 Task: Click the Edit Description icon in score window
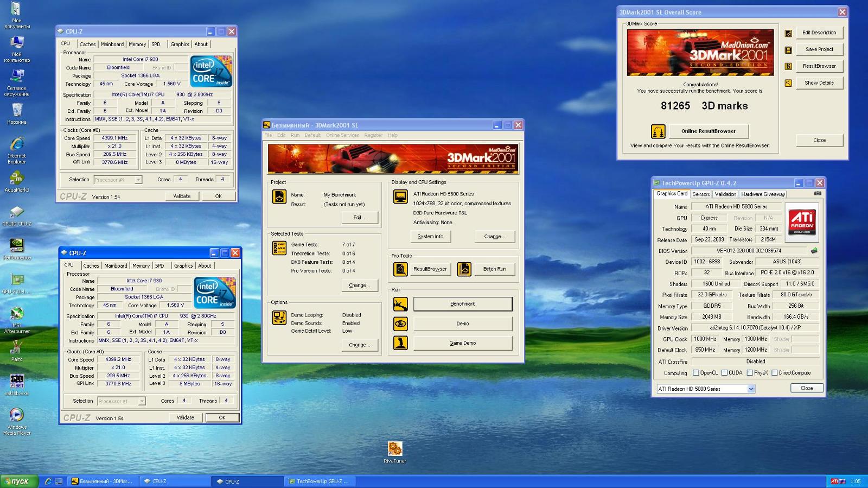tap(788, 33)
